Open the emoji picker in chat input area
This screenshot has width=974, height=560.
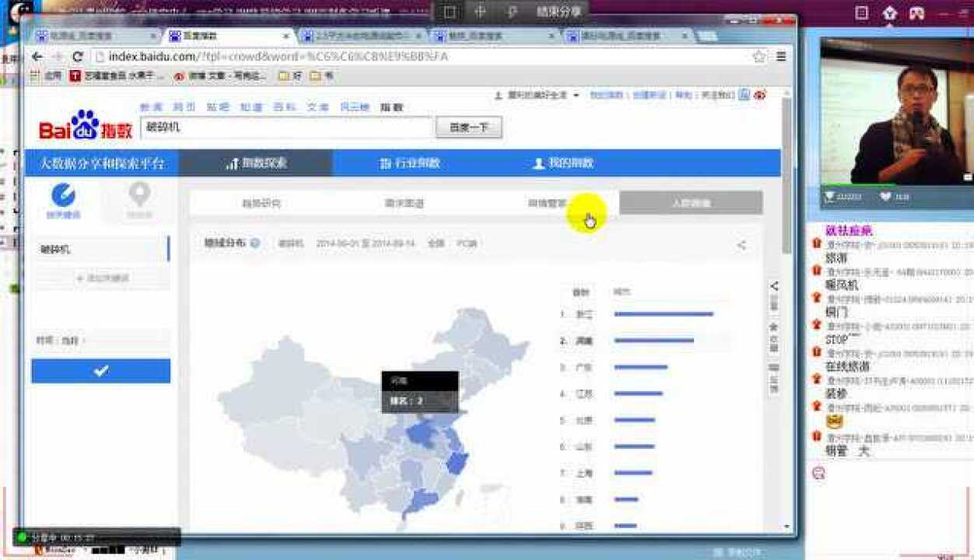tap(818, 472)
